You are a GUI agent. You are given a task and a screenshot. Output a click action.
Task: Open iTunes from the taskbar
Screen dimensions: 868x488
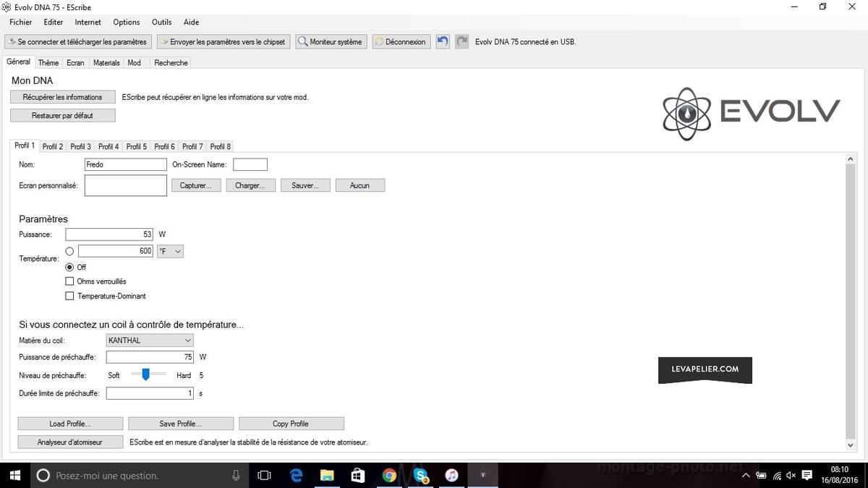click(451, 476)
